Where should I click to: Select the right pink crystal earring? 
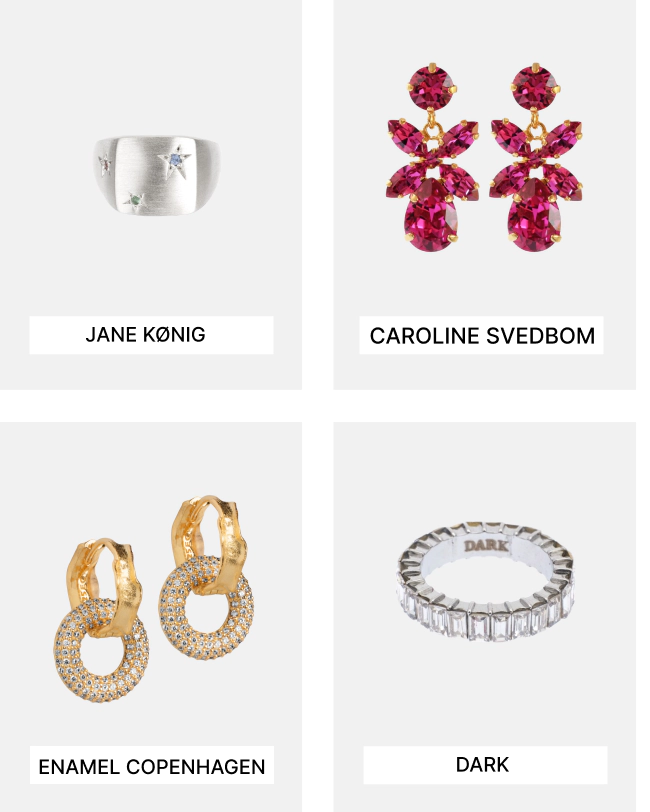(x=536, y=157)
